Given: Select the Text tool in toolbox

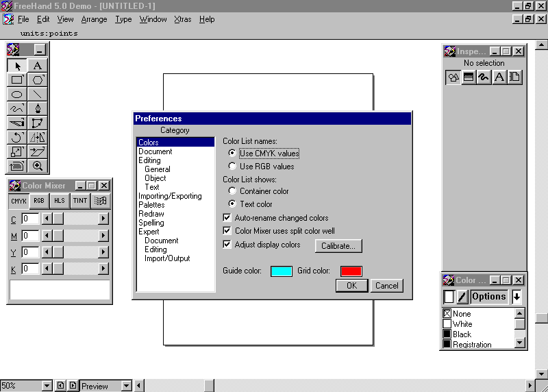Looking at the screenshot, I should point(38,66).
